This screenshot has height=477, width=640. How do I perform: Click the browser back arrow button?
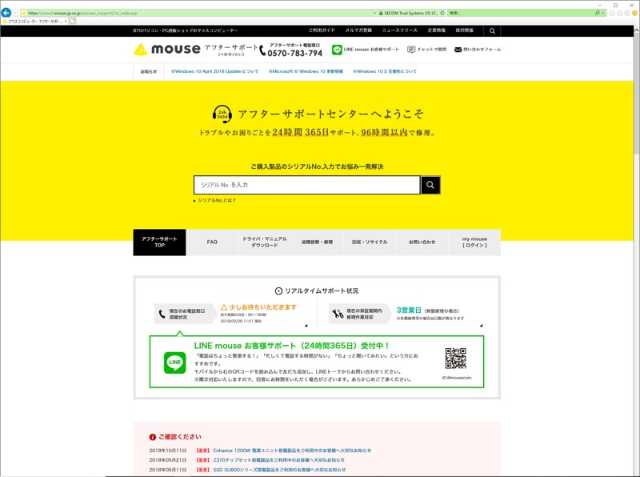coord(6,12)
